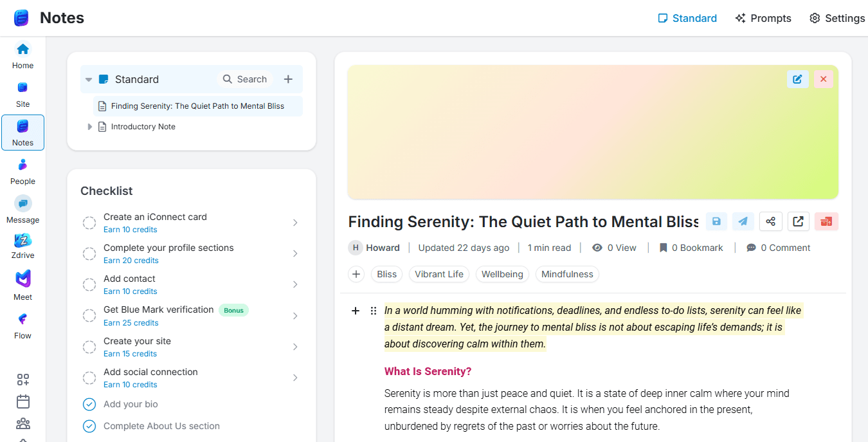Open Zdrive from the left sidebar
The height and width of the screenshot is (442, 868).
click(x=23, y=246)
